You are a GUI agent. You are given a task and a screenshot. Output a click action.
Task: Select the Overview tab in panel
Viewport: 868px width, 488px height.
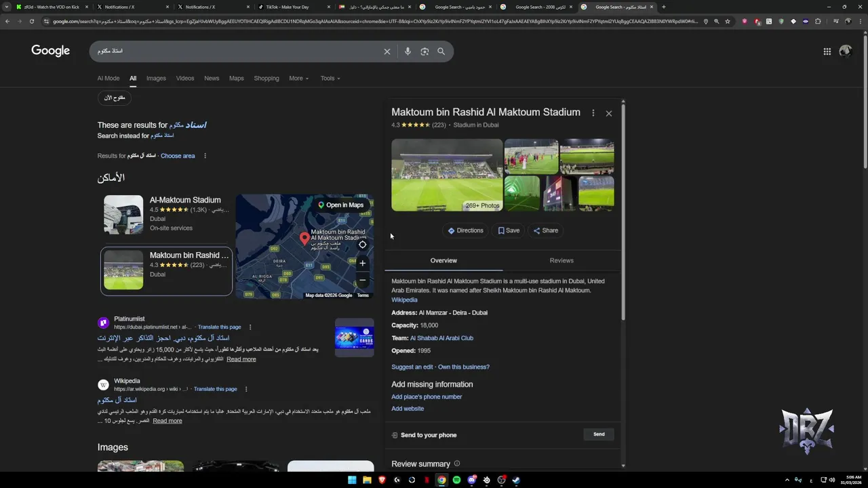[x=443, y=260]
